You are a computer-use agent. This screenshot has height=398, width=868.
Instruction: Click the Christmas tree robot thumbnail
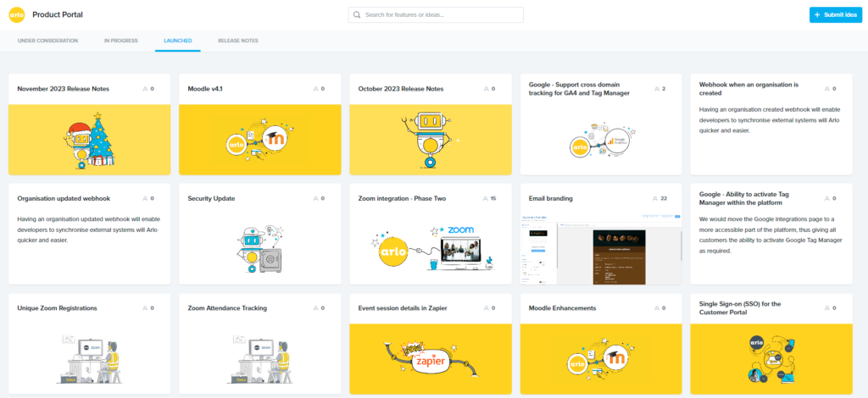pos(90,139)
